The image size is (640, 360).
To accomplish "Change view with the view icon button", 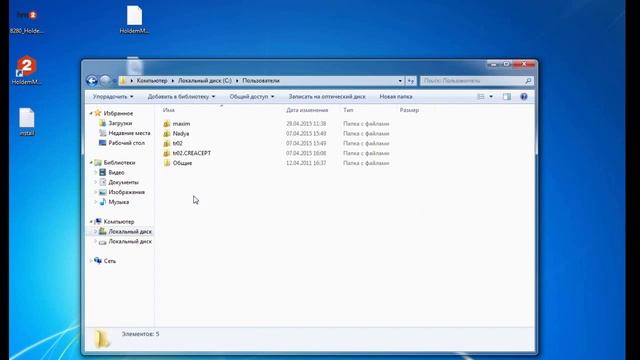I will click(481, 97).
